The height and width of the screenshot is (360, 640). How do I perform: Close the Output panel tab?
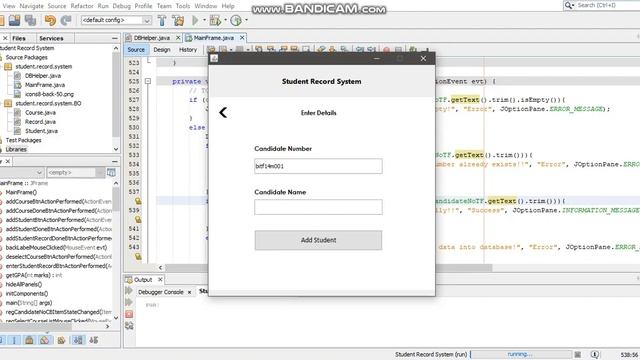(160, 280)
